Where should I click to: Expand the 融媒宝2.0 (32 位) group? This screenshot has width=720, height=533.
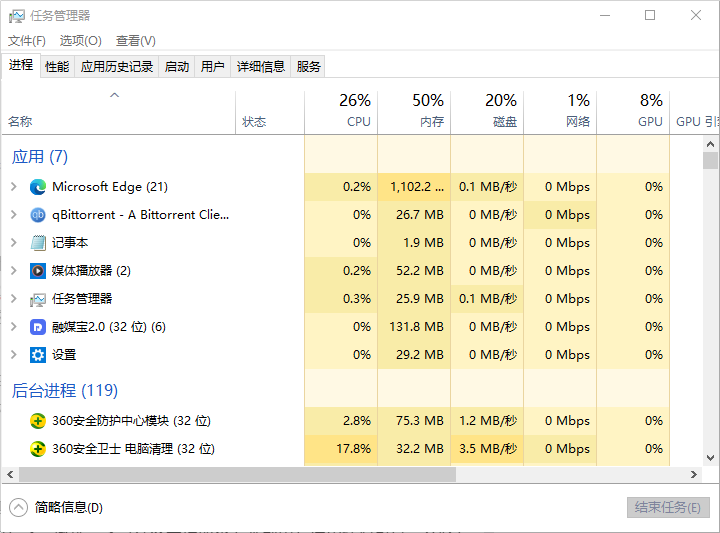(13, 326)
